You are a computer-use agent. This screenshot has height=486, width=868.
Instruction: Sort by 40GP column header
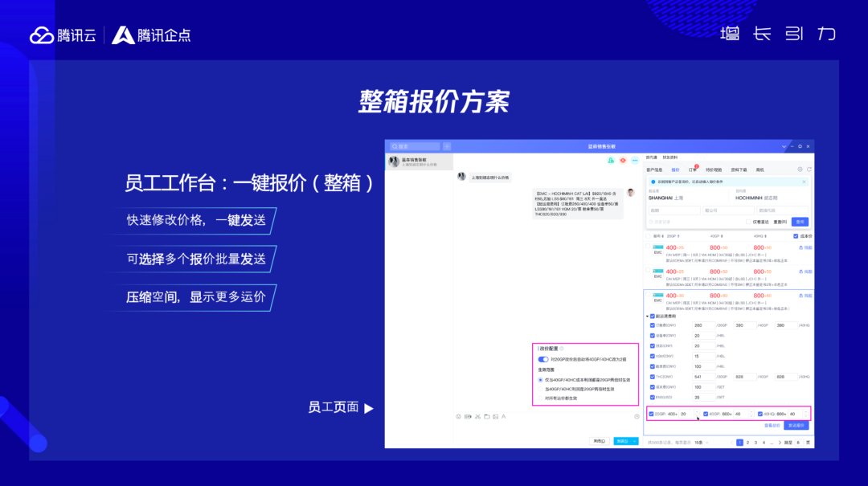tap(716, 236)
